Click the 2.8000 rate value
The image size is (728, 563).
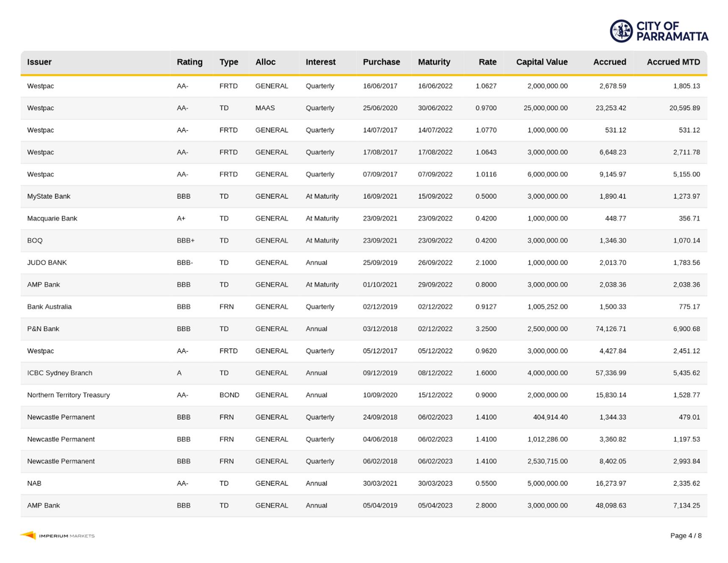coord(486,505)
